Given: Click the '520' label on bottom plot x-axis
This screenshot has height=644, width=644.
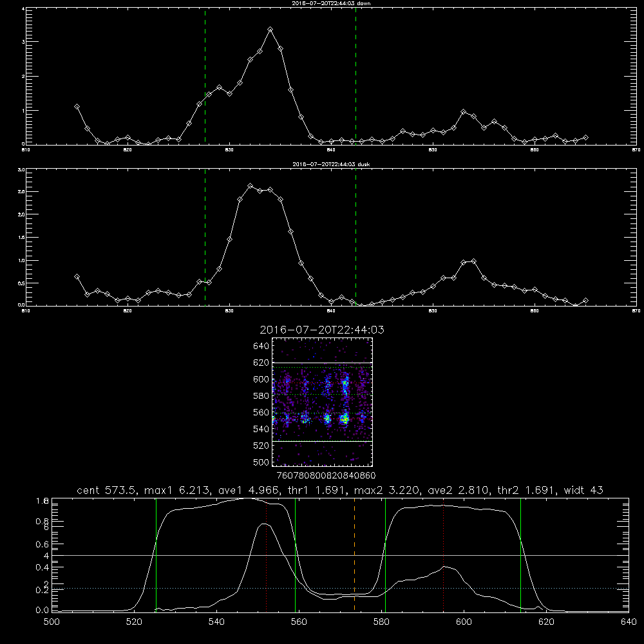Looking at the screenshot, I should pos(134,622).
